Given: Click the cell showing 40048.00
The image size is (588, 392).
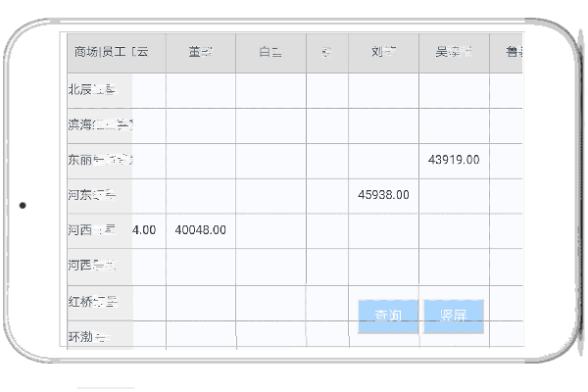Looking at the screenshot, I should tap(200, 230).
